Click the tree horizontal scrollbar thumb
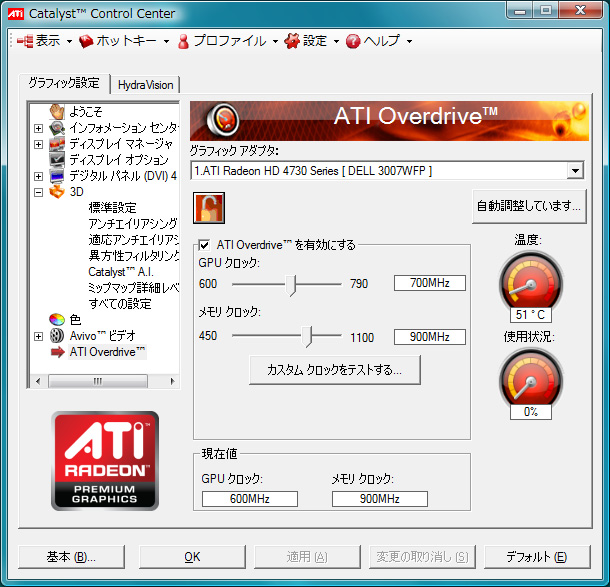The height and width of the screenshot is (587, 610). click(98, 381)
